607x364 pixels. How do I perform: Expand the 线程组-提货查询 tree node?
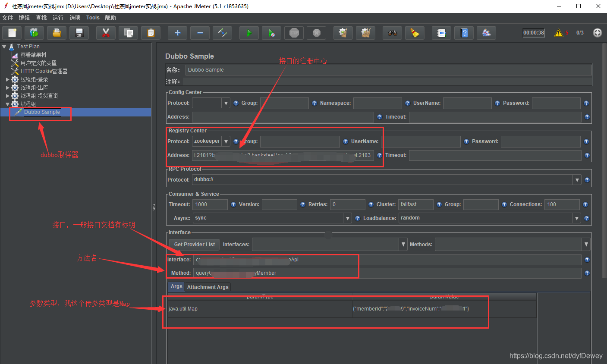[x=7, y=96]
